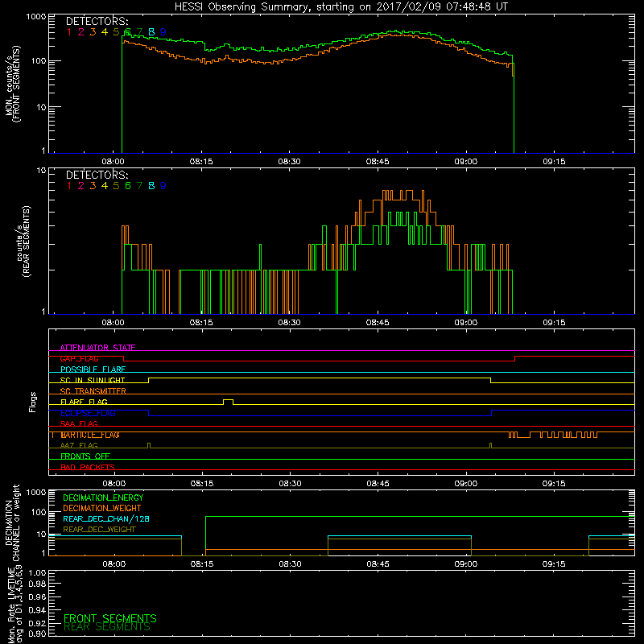Click the ATTENUATOR_STATE flag label
The width and height of the screenshot is (644, 644).
pyautogui.click(x=97, y=348)
